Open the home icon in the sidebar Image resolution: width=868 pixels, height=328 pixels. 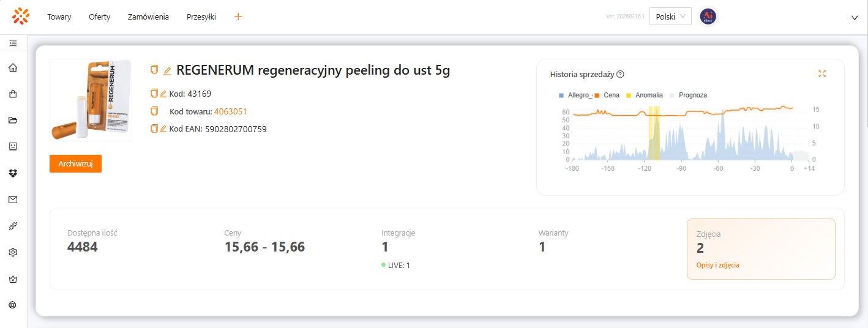click(x=13, y=67)
